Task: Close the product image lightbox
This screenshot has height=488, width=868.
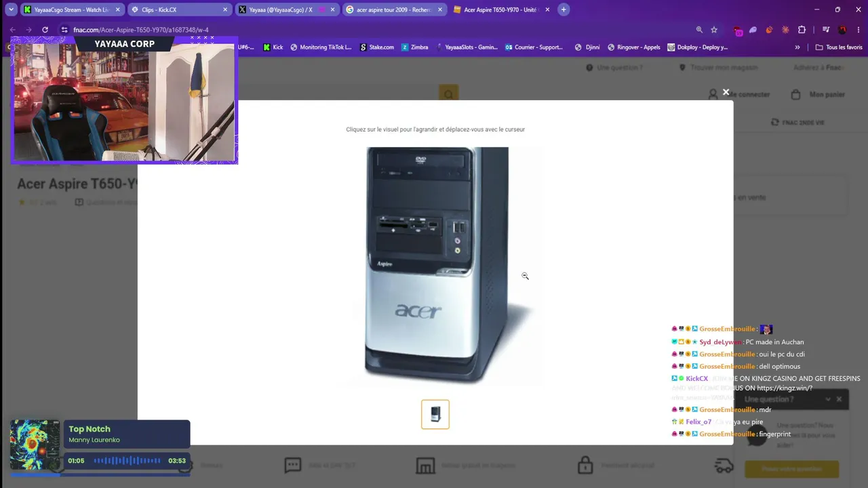Action: click(x=726, y=92)
